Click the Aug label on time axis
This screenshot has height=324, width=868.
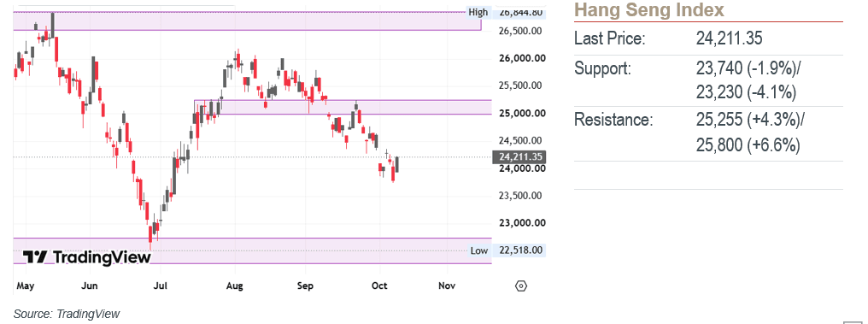(235, 286)
